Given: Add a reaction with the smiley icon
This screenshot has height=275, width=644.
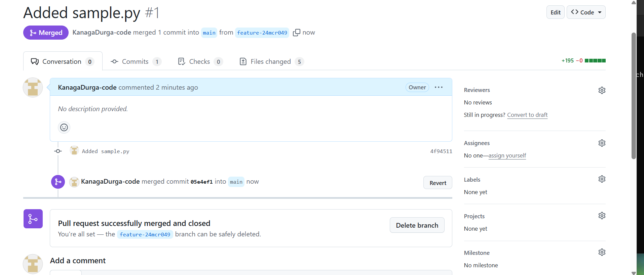Looking at the screenshot, I should pyautogui.click(x=64, y=127).
